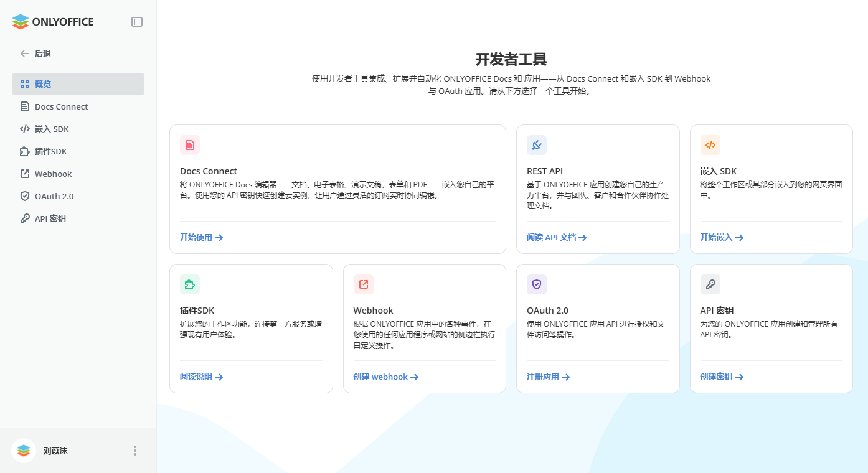The width and height of the screenshot is (868, 473).
Task: Go back using the 后退 link
Action: point(43,54)
